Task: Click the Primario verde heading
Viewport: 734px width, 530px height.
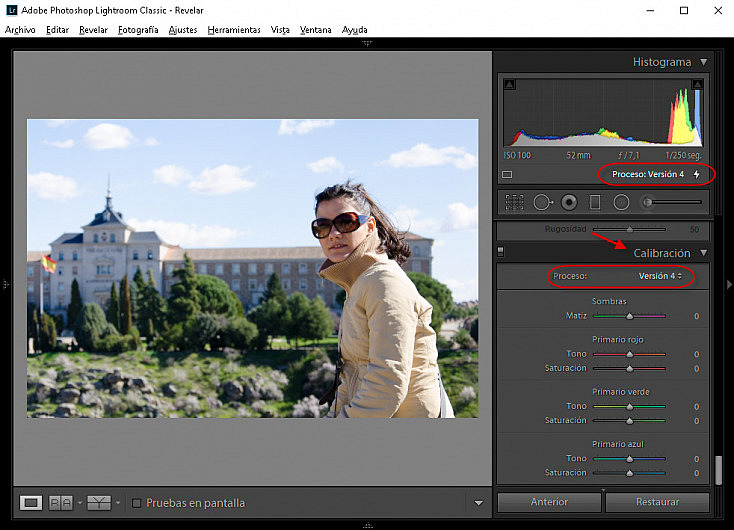Action: click(x=621, y=392)
